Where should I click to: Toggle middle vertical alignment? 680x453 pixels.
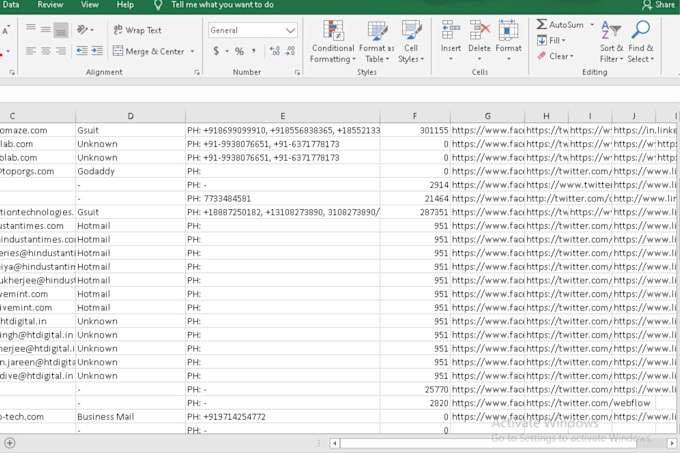coord(45,31)
